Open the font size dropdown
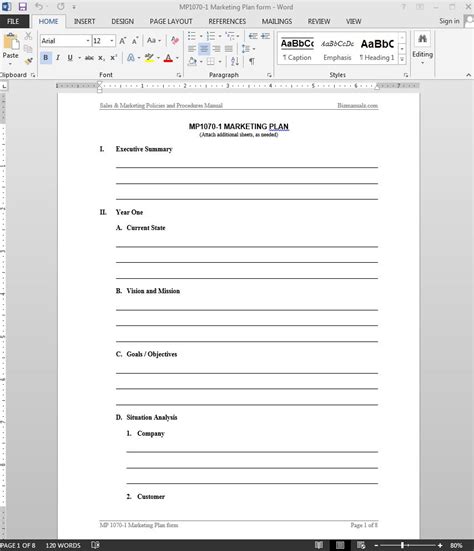474x551 pixels. (x=112, y=41)
